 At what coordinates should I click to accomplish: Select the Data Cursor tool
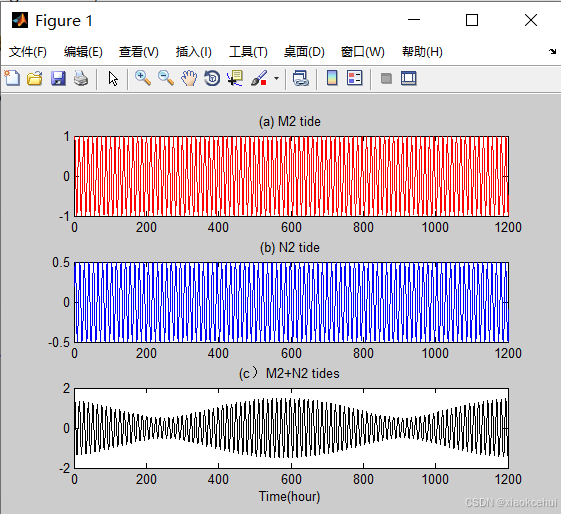(235, 78)
